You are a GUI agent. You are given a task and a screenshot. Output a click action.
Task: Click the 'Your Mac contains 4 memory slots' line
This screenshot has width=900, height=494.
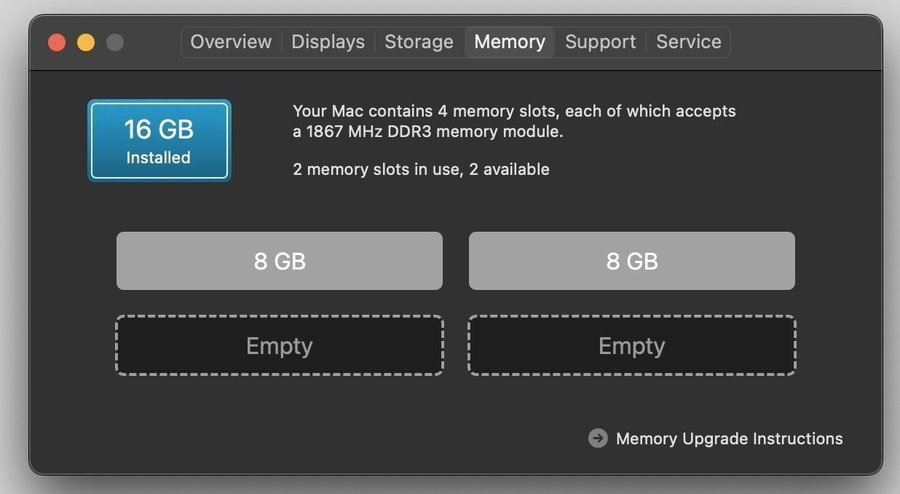514,111
